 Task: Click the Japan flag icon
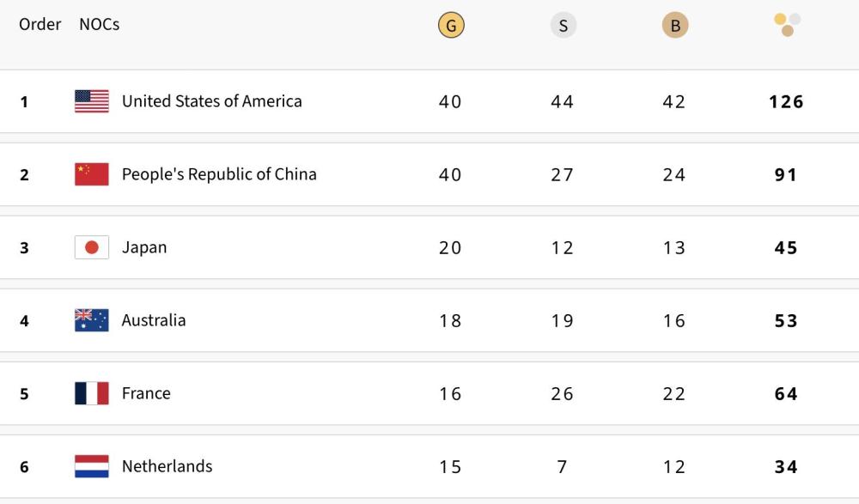coord(92,247)
